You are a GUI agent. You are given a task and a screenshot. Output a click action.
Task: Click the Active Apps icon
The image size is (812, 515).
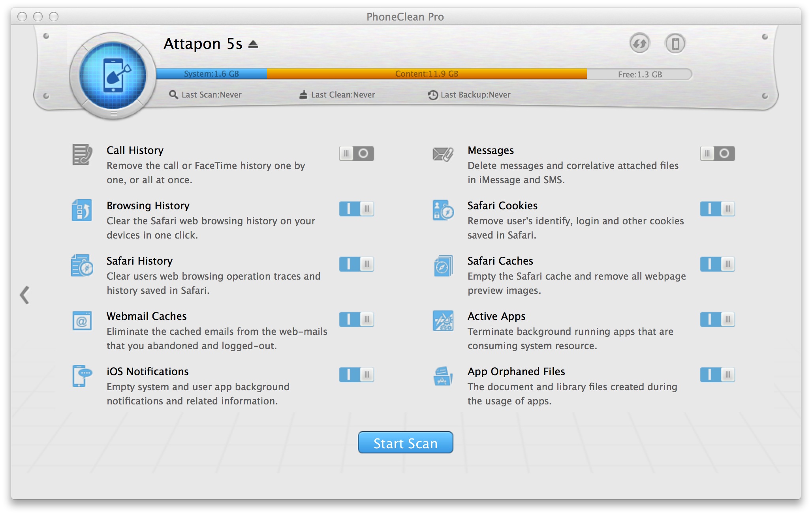443,321
